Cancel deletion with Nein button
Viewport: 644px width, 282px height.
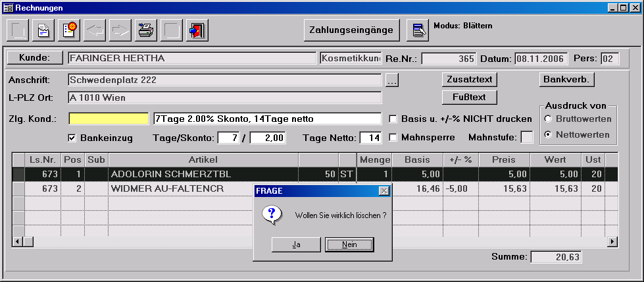(x=349, y=244)
